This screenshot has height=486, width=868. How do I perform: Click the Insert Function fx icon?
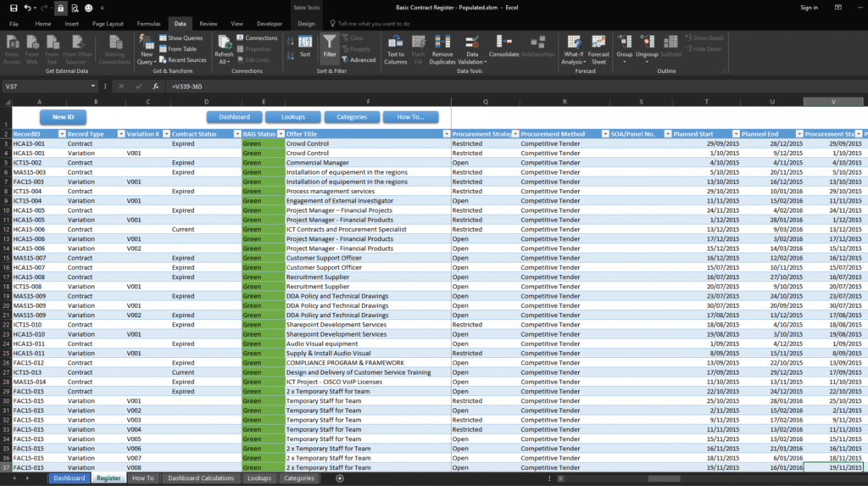click(155, 86)
